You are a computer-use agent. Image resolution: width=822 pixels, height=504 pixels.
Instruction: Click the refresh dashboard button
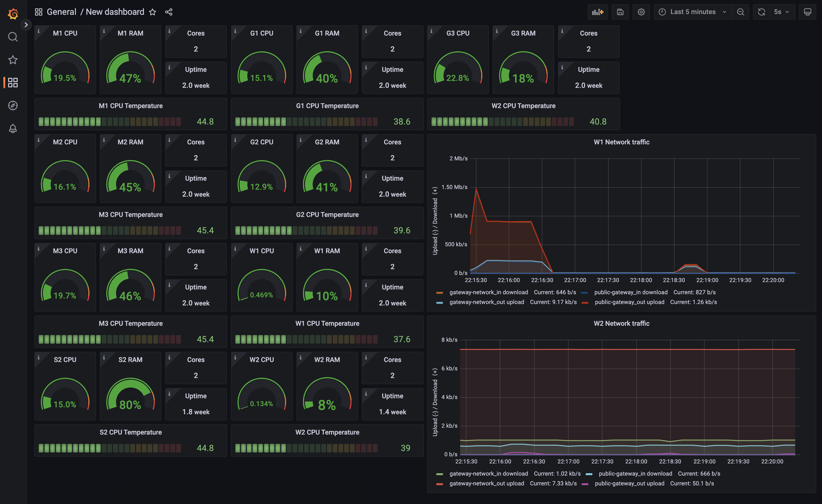761,12
